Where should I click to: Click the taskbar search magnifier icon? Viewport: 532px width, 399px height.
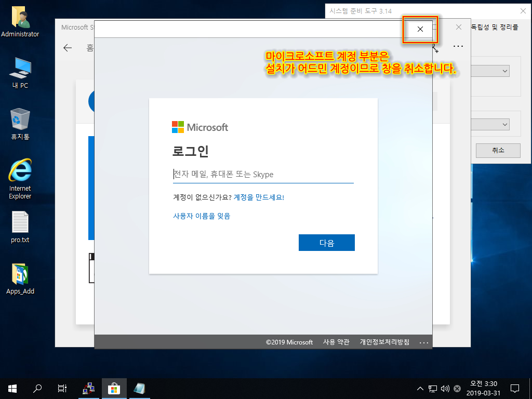coord(37,389)
